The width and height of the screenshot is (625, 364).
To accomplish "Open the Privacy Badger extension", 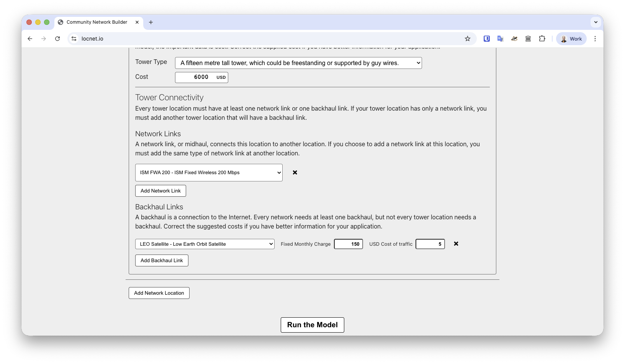I will pyautogui.click(x=514, y=38).
